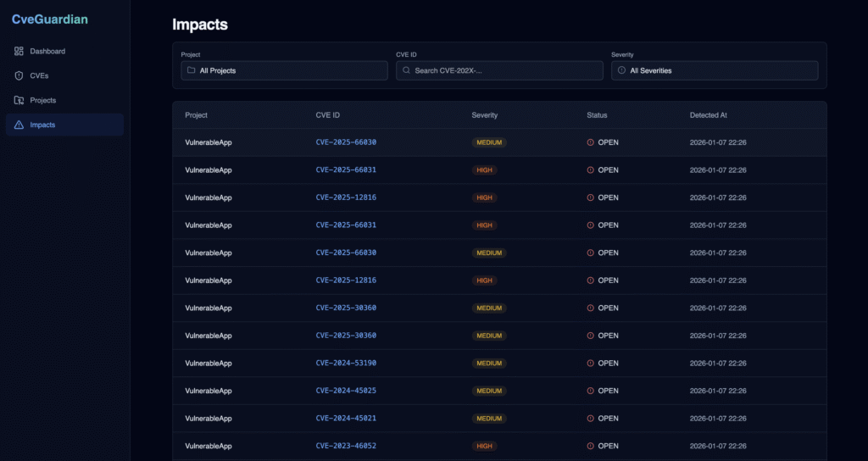Click the Detected At column header
Screen dimensions: 868x461
[x=708, y=115]
